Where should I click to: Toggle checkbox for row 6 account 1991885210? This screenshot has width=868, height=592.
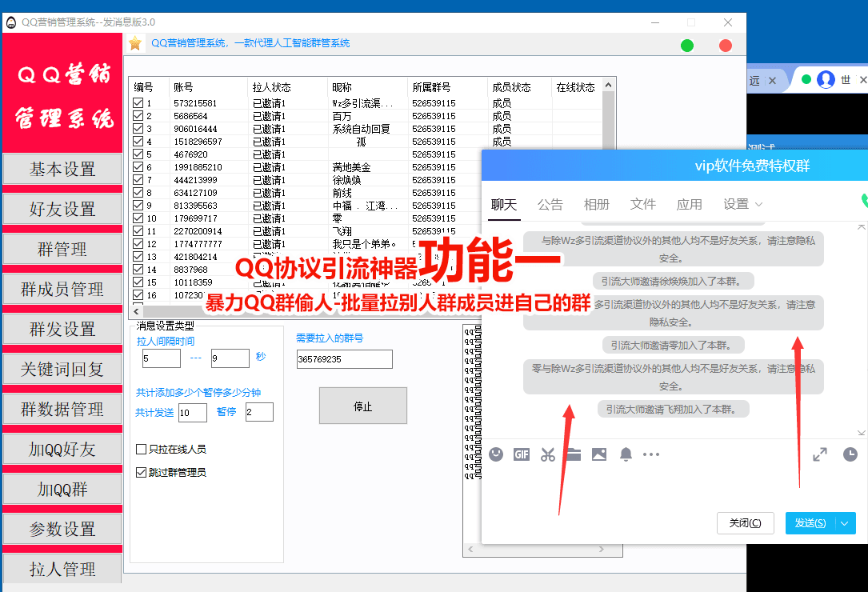(138, 166)
